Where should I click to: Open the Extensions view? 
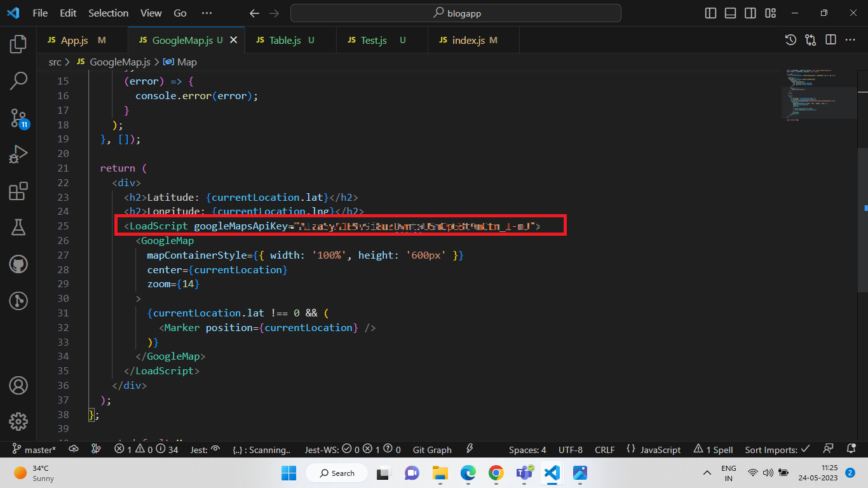click(18, 191)
